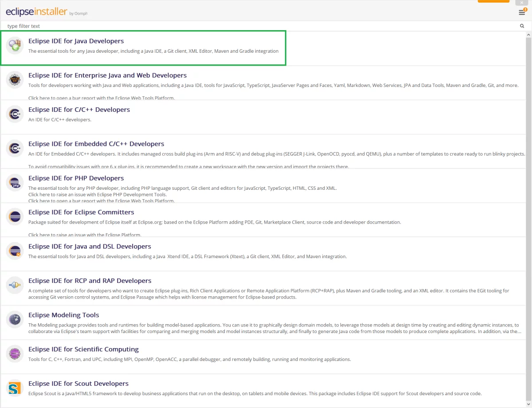The height and width of the screenshot is (408, 532).
Task: Click the PHP Developers package icon
Action: point(15,182)
